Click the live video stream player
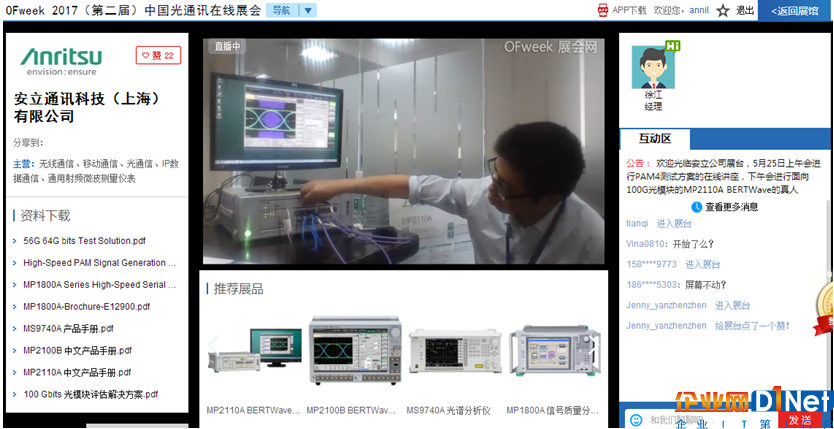Screen dimensions: 834x429 403,151
